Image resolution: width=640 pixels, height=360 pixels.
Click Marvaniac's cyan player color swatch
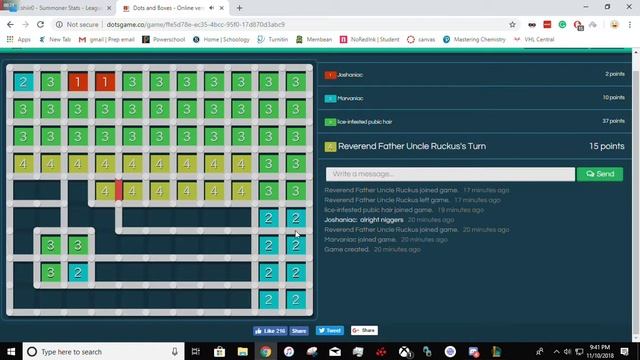pos(330,98)
